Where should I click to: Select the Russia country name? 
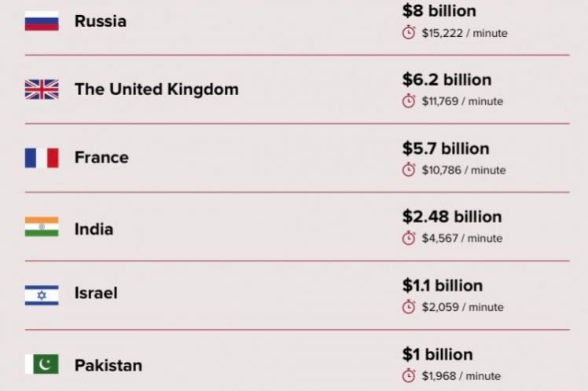coord(101,21)
